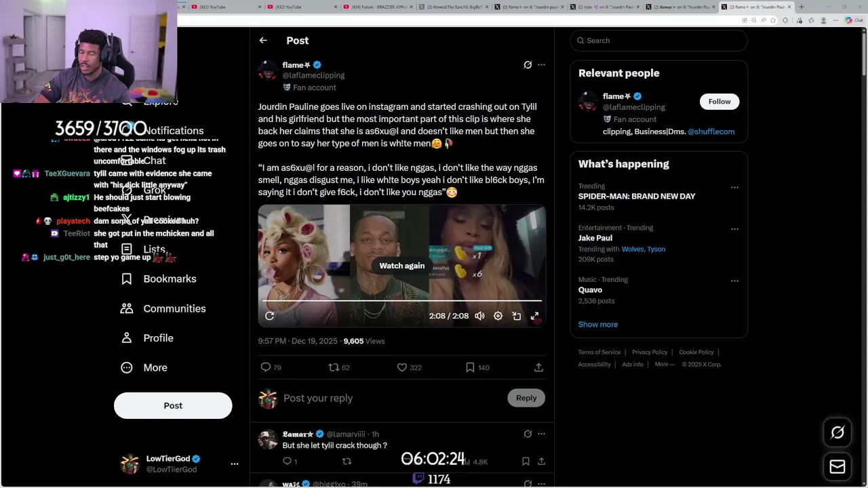This screenshot has height=488, width=868.
Task: Open the Cookie Policy footer link
Action: 696,352
